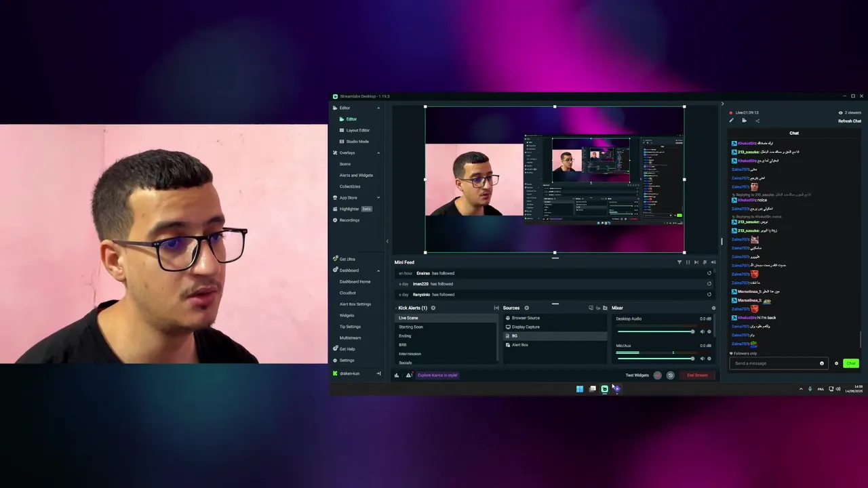Open Mic/Aux settings gear

point(709,359)
